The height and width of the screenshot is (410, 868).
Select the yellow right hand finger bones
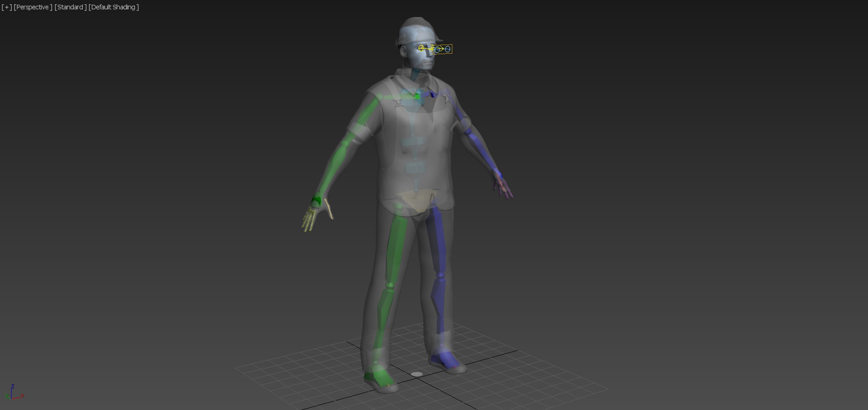pos(310,219)
